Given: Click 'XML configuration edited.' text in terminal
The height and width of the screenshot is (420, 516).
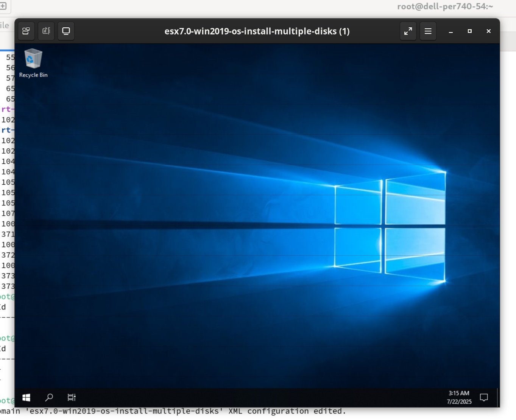Looking at the screenshot, I should (287, 411).
